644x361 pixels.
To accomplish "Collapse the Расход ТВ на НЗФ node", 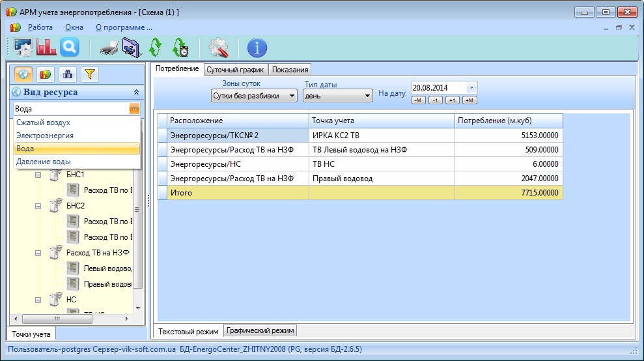I will click(x=38, y=252).
